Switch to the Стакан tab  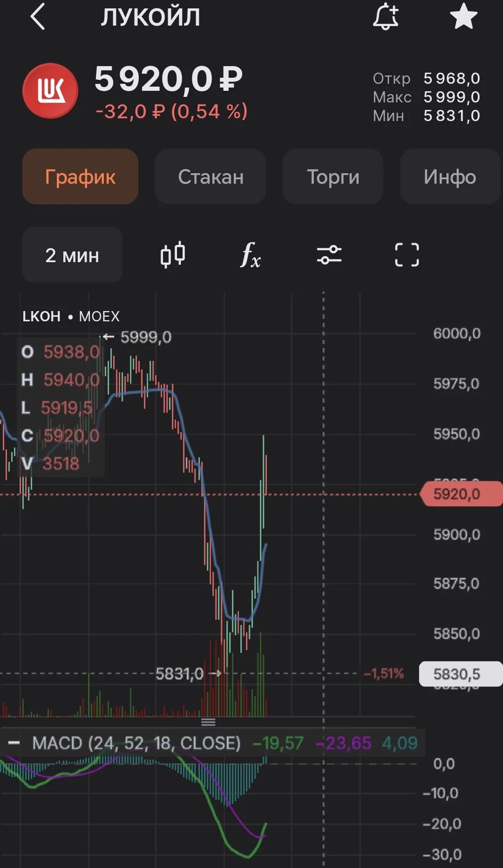tap(211, 176)
